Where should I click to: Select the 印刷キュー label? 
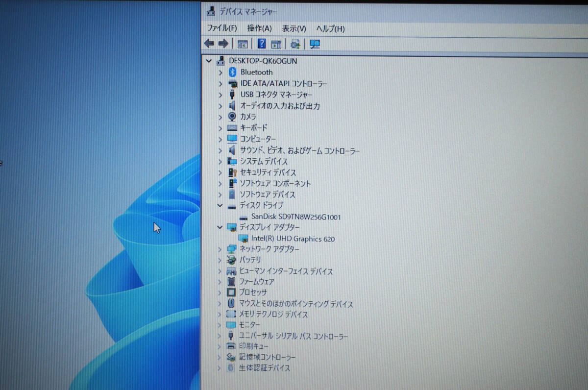coord(253,346)
